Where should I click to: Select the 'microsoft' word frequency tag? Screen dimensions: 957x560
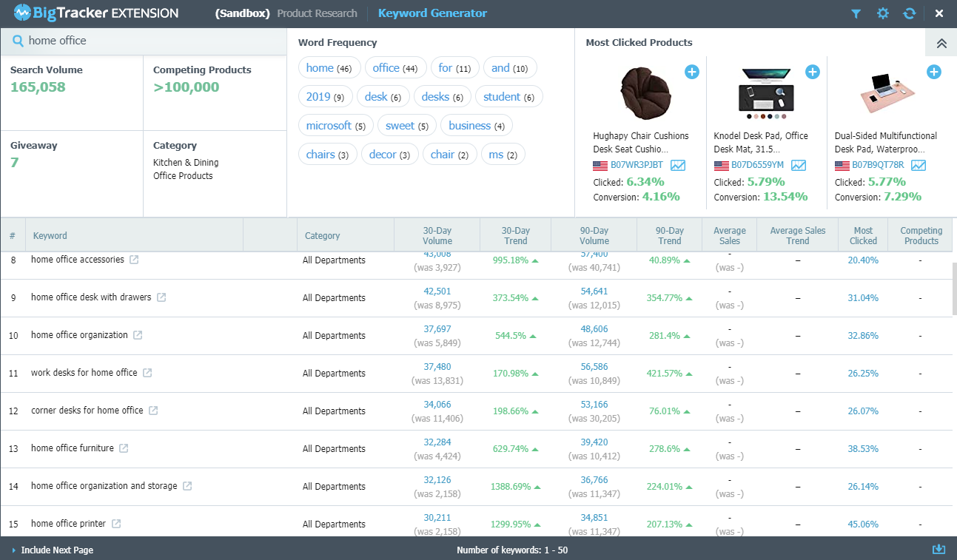pos(336,126)
